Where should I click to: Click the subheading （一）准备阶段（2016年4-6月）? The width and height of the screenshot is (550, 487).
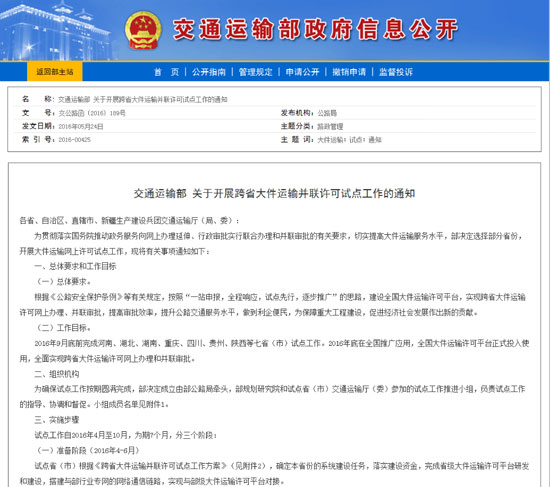pos(88,451)
